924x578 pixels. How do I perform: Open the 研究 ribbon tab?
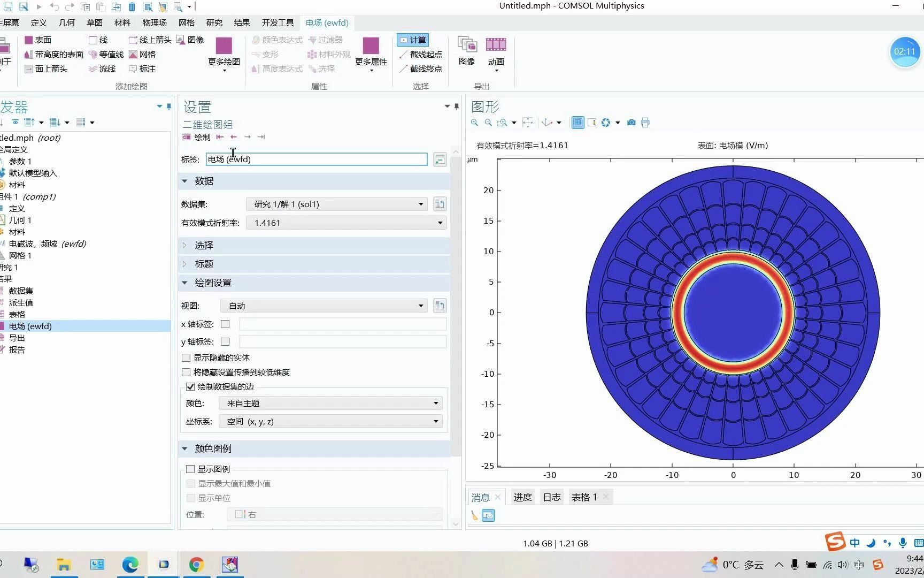[214, 23]
